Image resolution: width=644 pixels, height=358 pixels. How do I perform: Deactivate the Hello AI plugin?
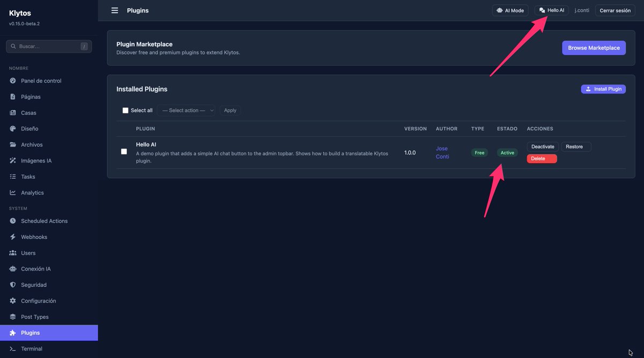543,147
